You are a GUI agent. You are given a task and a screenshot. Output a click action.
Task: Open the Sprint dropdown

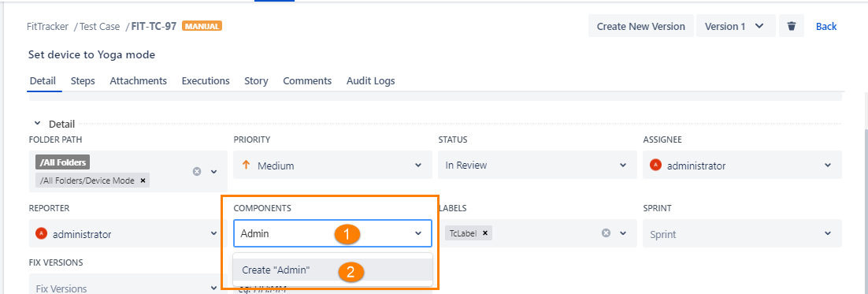click(742, 233)
